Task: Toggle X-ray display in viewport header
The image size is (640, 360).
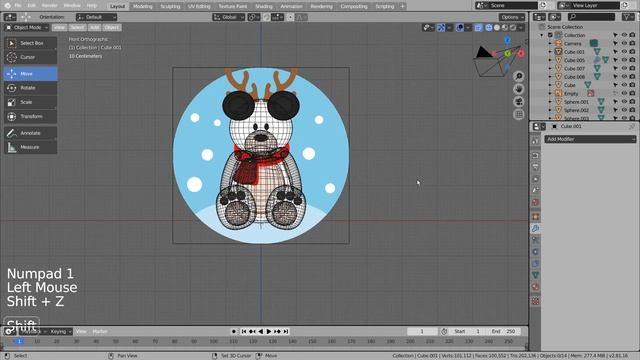Action: click(x=478, y=28)
